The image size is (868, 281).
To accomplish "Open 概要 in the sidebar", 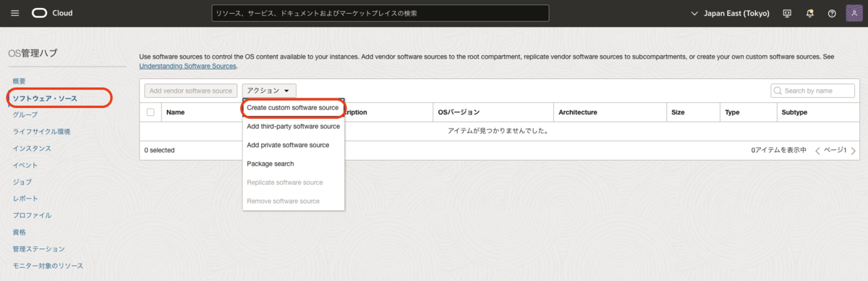I will [x=20, y=80].
